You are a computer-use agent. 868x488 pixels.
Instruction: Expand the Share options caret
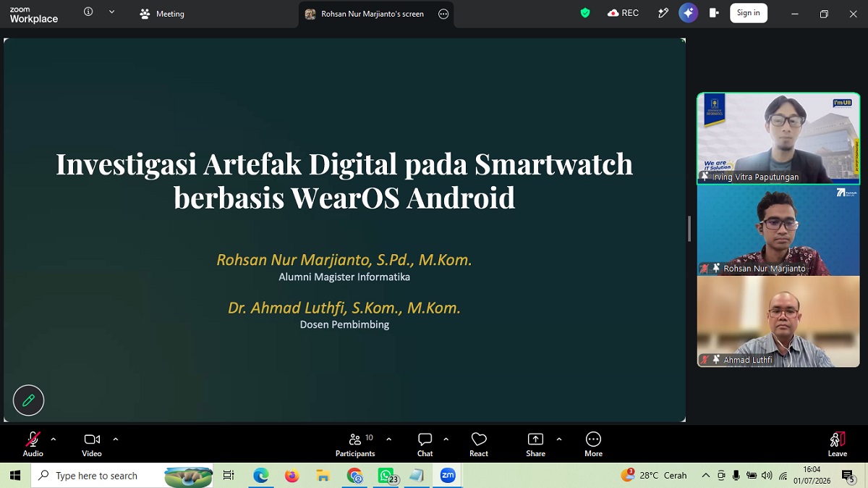(558, 439)
